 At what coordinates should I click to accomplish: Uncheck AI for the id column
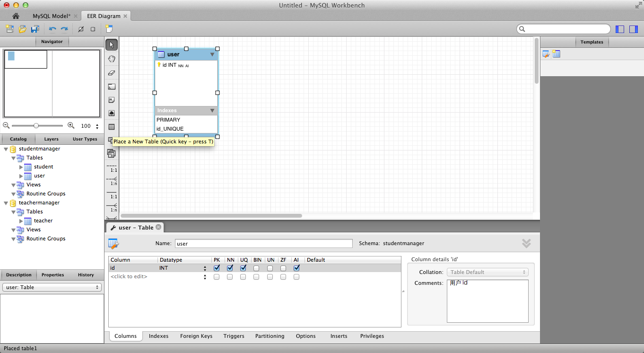pyautogui.click(x=296, y=268)
